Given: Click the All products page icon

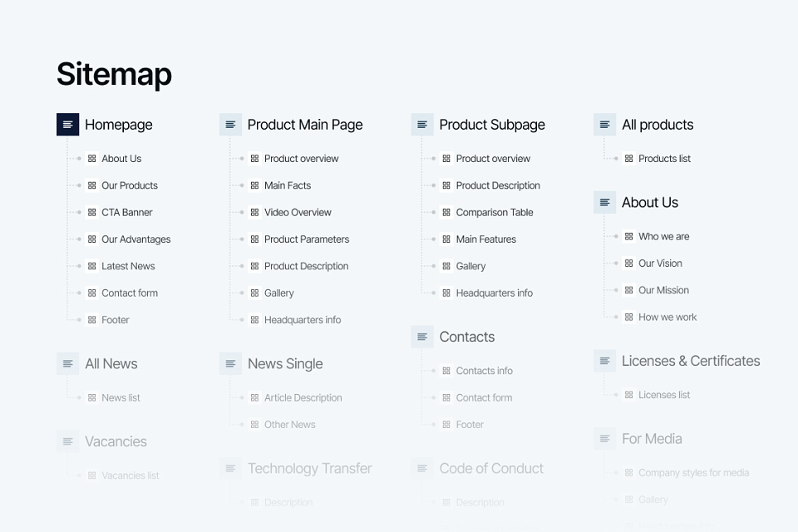Looking at the screenshot, I should point(604,124).
